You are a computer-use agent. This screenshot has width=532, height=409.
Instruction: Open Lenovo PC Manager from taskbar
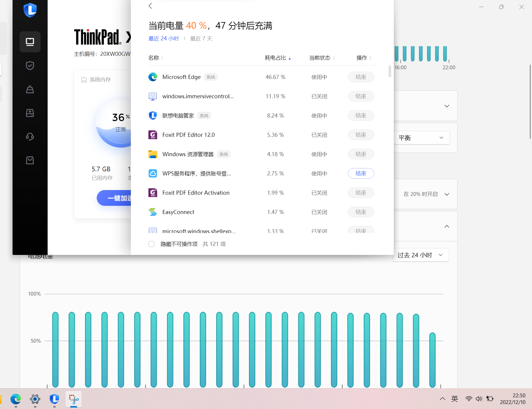[54, 399]
